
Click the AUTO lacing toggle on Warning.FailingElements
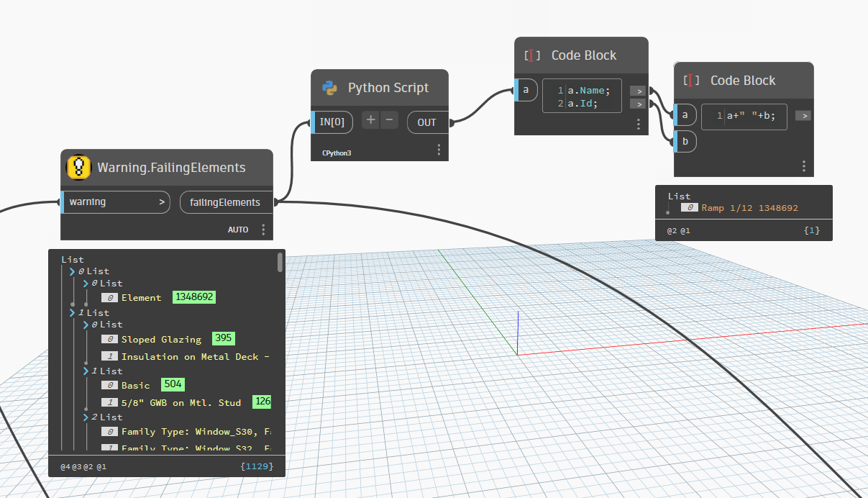(x=237, y=229)
